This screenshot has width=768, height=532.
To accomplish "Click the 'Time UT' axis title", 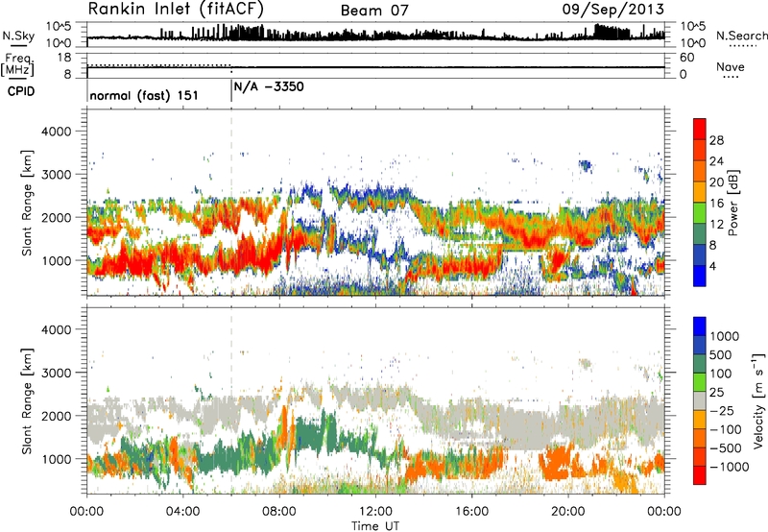I will point(375,526).
